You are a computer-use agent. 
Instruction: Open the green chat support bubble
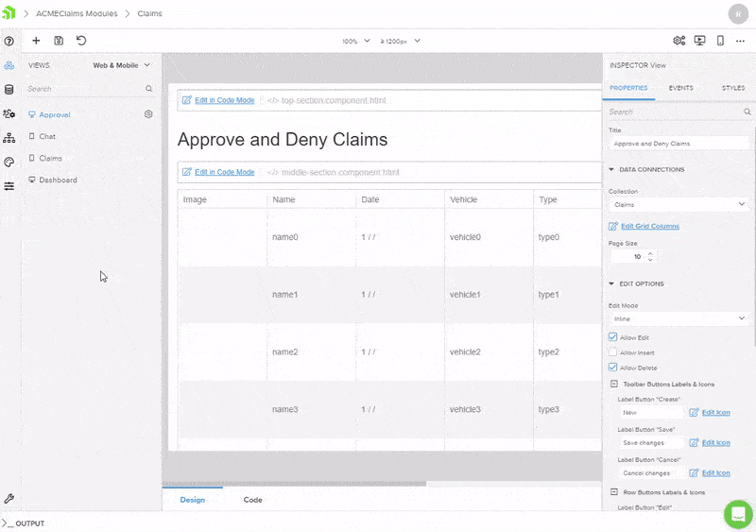pyautogui.click(x=737, y=514)
